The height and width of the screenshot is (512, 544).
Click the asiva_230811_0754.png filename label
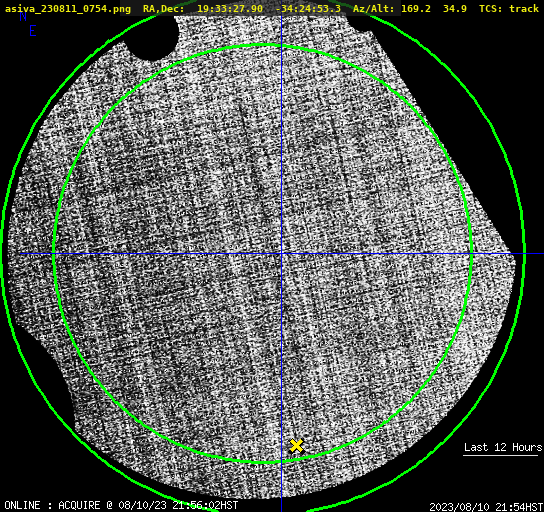point(68,8)
